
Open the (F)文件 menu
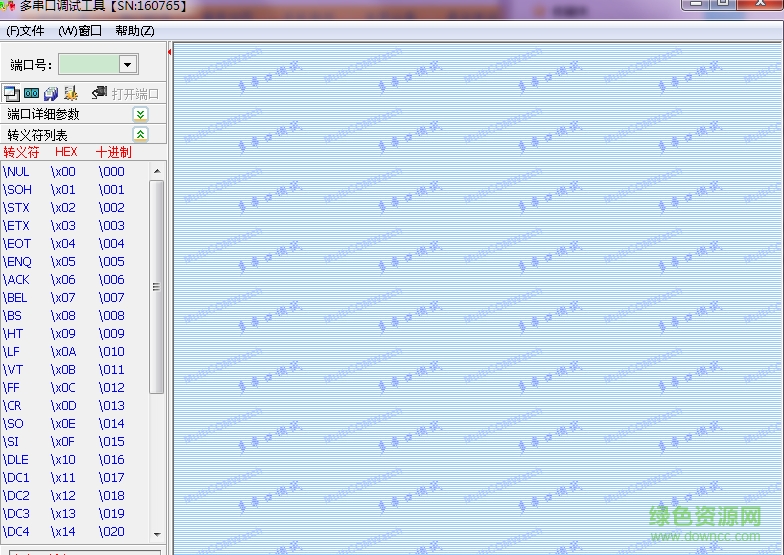pyautogui.click(x=25, y=31)
